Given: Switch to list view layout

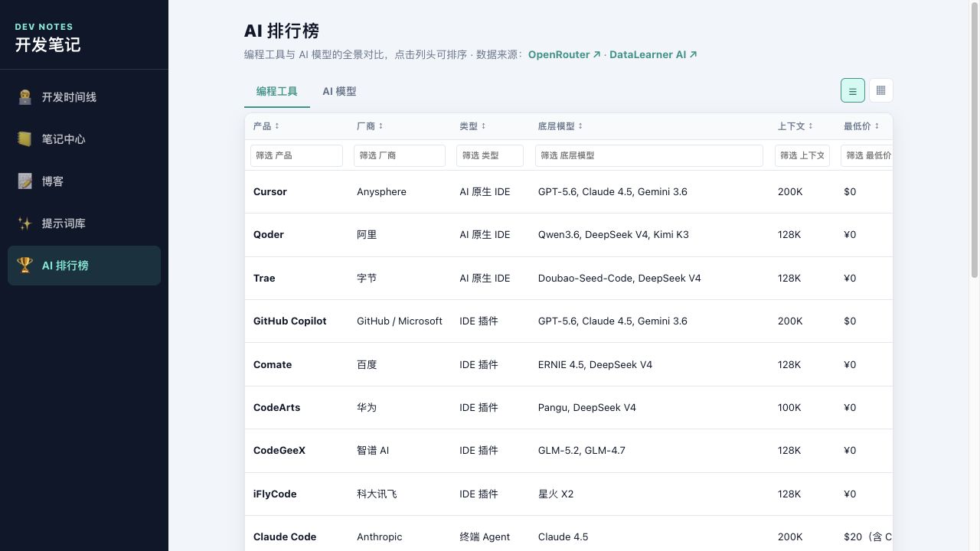Looking at the screenshot, I should click(853, 90).
